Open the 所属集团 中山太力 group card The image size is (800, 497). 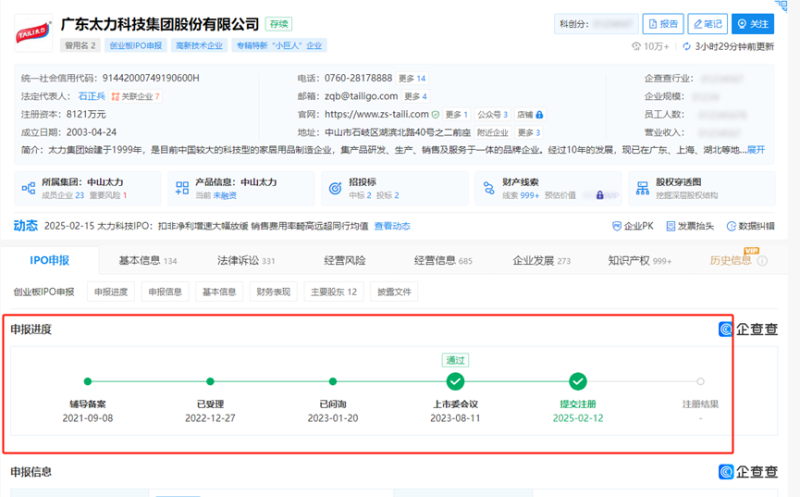click(82, 188)
